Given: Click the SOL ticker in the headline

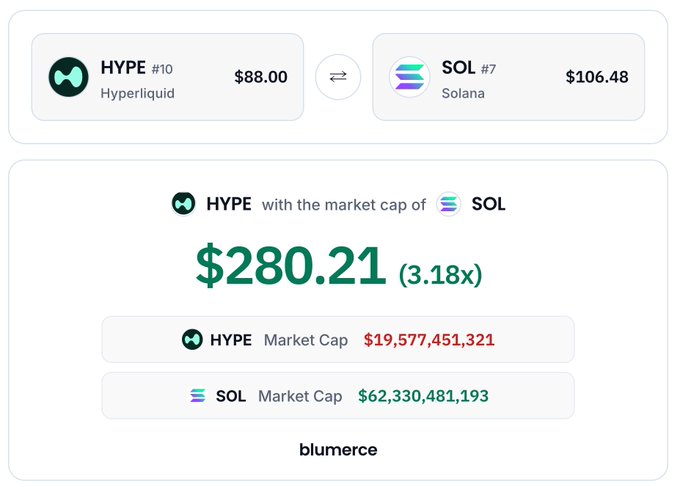Looking at the screenshot, I should pos(488,204).
